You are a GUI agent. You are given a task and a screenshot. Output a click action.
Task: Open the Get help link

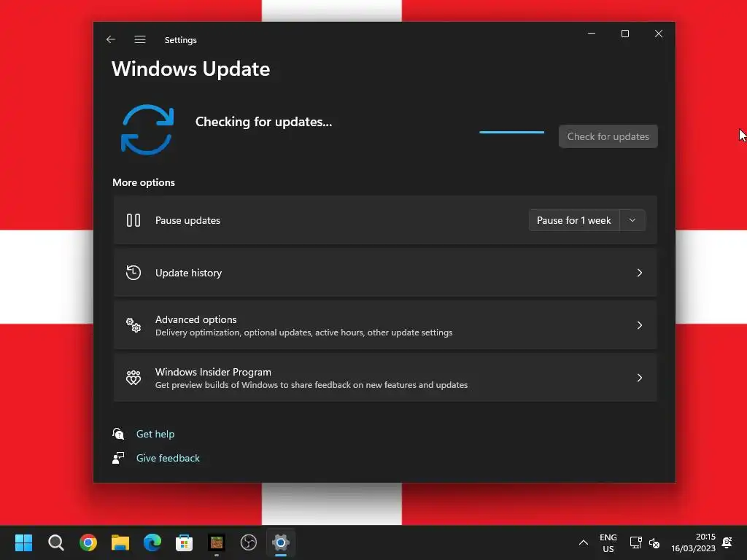155,434
